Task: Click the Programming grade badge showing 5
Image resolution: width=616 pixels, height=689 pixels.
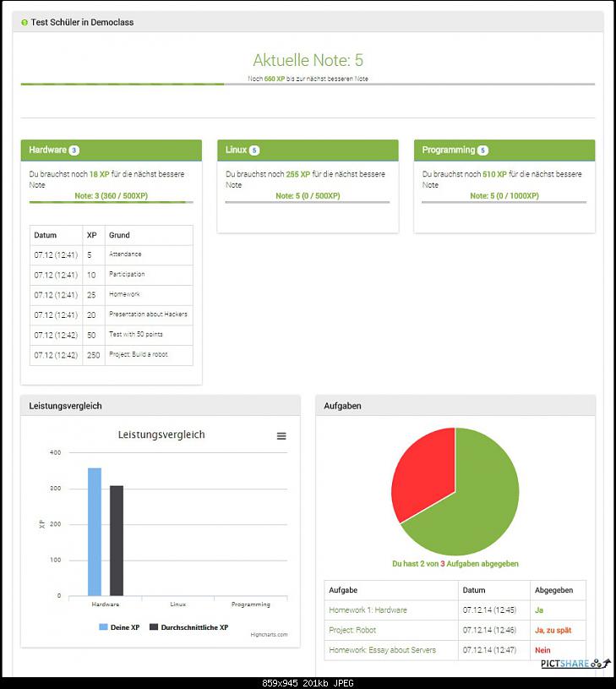Action: 482,150
